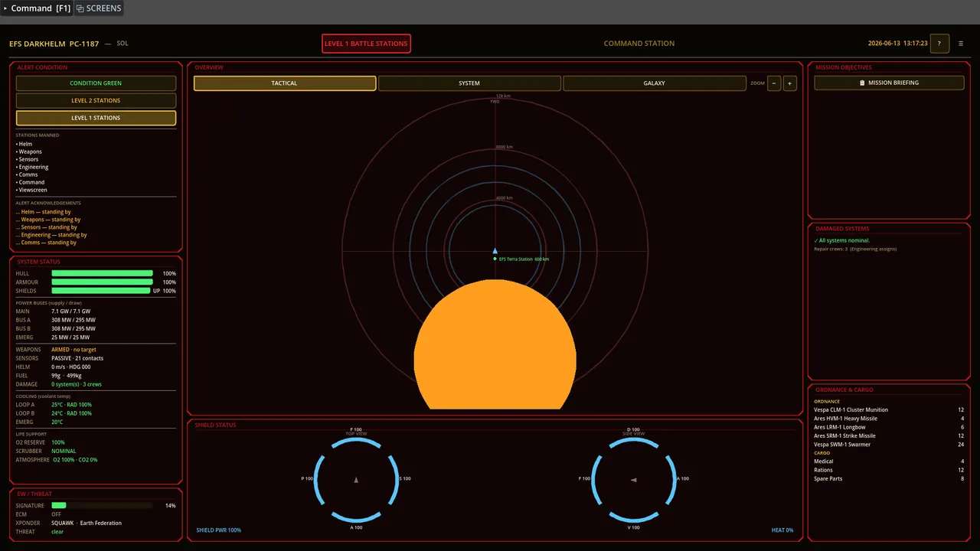
Task: Click the zoom out minus button
Action: click(774, 83)
